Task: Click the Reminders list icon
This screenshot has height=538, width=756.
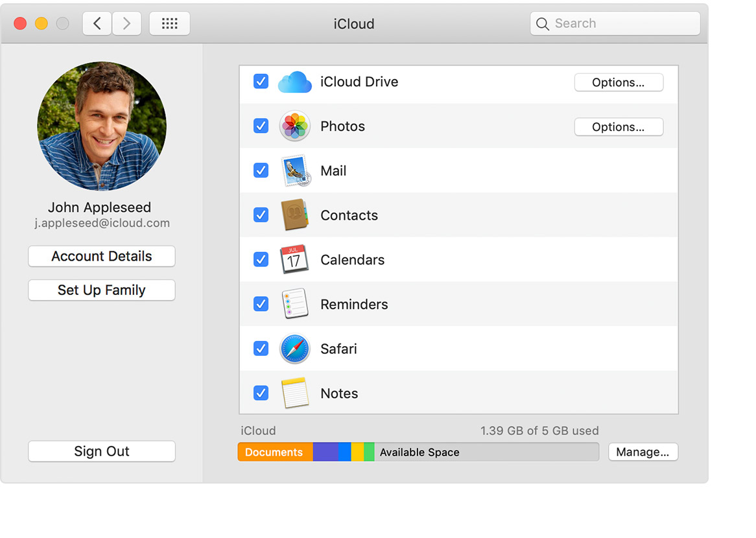Action: click(x=294, y=304)
